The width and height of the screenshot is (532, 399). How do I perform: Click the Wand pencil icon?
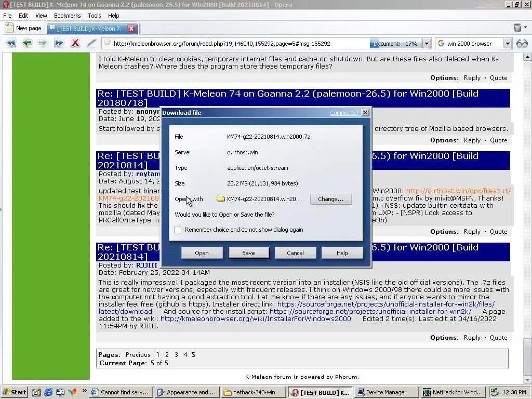(x=91, y=43)
